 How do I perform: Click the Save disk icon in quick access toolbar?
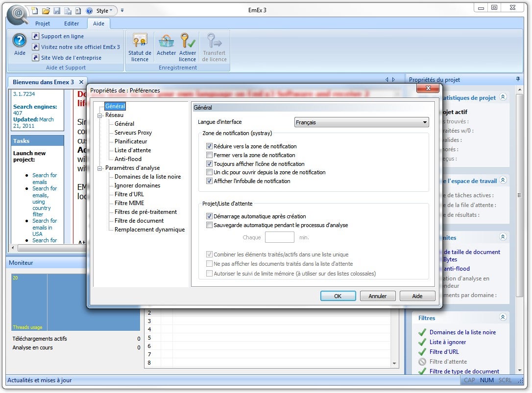57,11
